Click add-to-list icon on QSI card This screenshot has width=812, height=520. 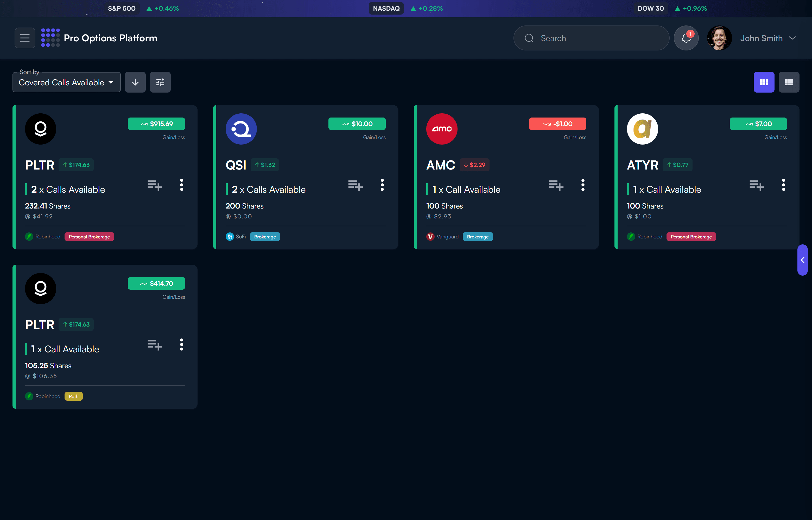point(355,185)
